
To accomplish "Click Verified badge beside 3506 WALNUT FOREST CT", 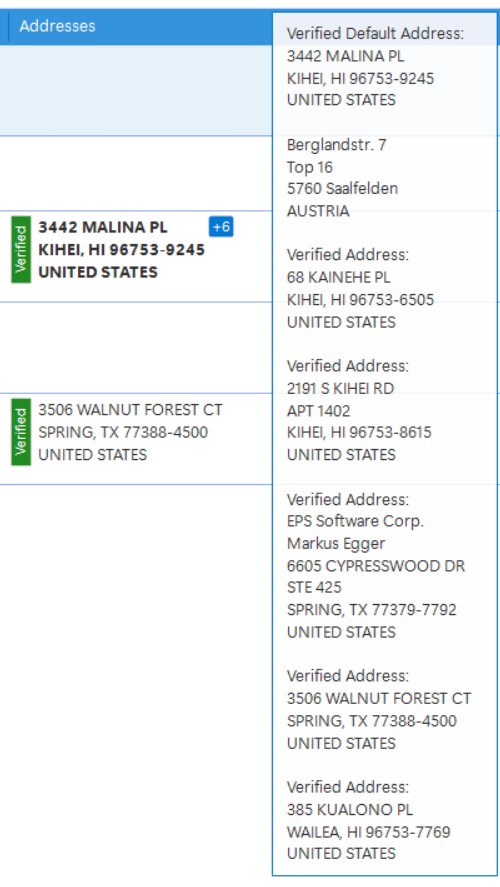I will [21, 432].
